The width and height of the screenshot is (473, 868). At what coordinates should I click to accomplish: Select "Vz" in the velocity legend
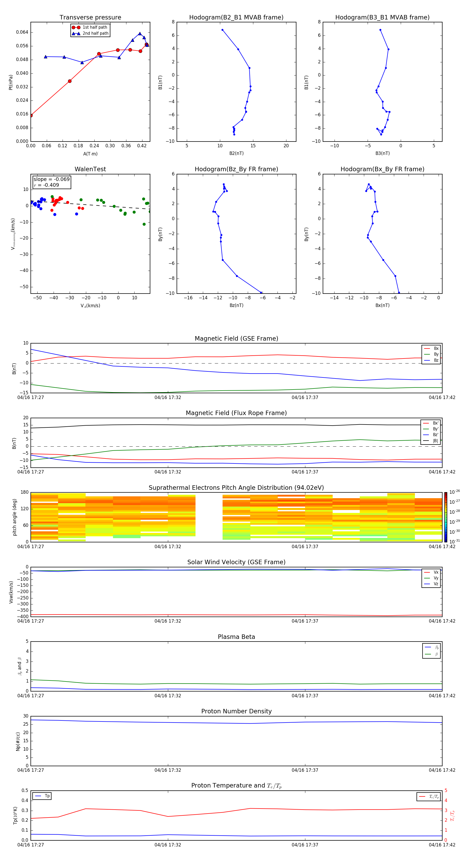point(431,584)
